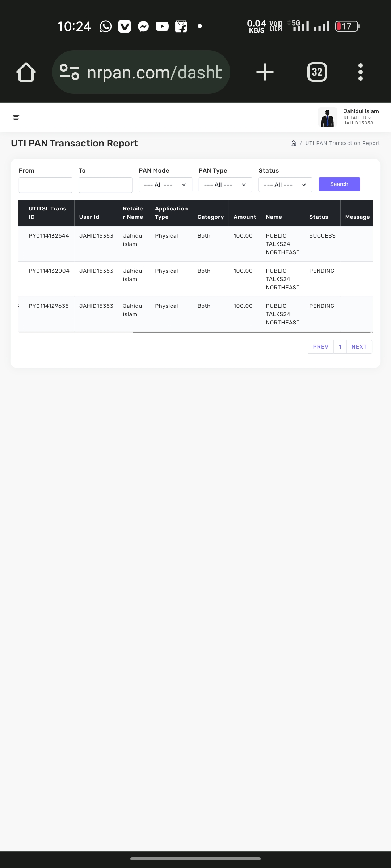The width and height of the screenshot is (391, 868).
Task: Expand the PAN Mode dropdown
Action: point(165,185)
